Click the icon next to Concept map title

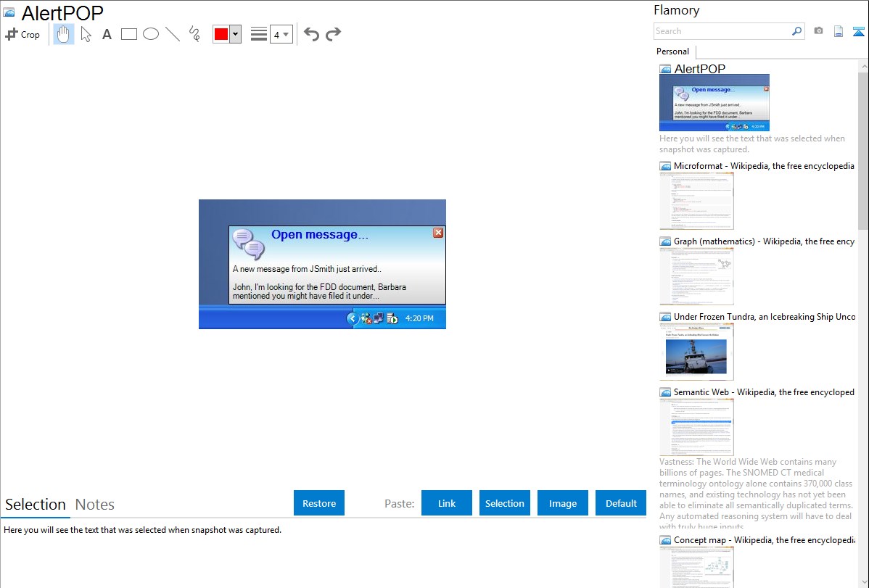pos(666,540)
